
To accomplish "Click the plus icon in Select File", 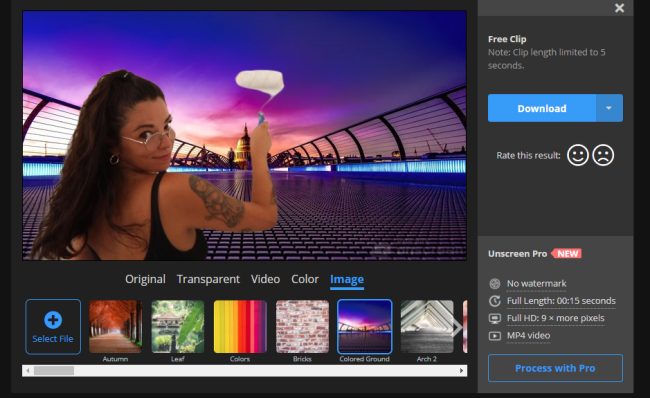I will tap(53, 320).
